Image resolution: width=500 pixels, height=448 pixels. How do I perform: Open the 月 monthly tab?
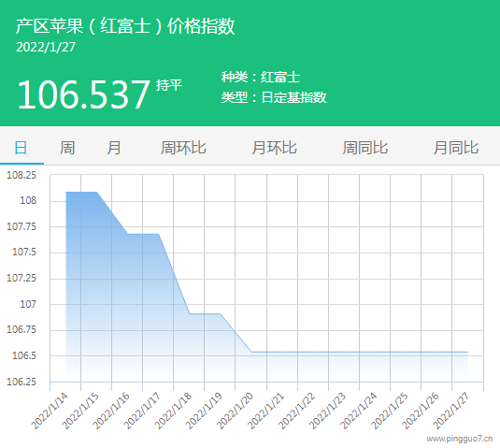click(x=114, y=148)
